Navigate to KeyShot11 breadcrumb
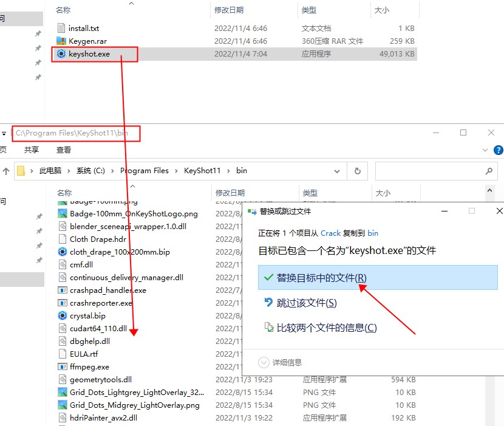This screenshot has width=504, height=426. (x=202, y=171)
